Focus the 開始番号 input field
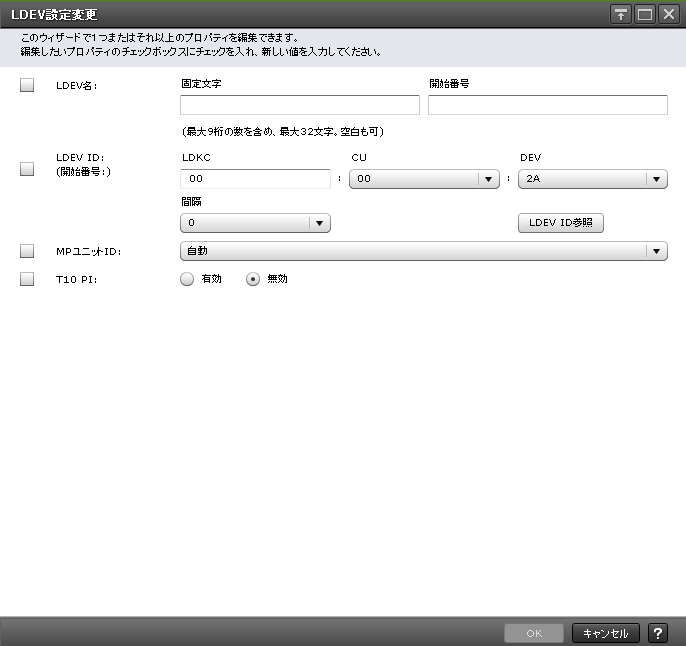 point(547,106)
